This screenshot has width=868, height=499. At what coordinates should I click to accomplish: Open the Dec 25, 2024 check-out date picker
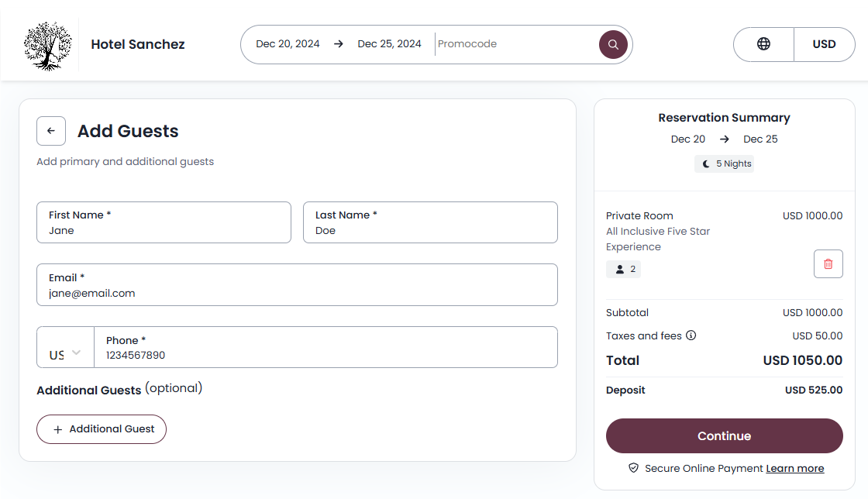click(x=389, y=44)
